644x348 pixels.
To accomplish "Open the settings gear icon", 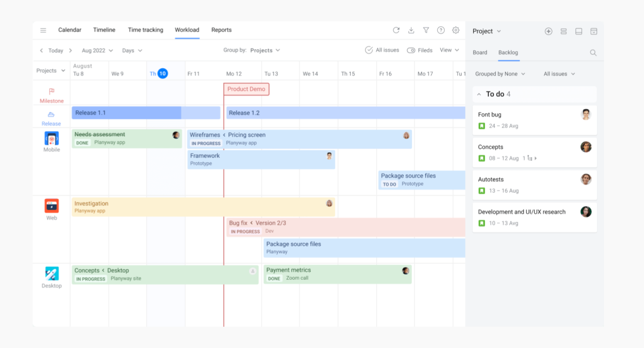I will point(456,30).
